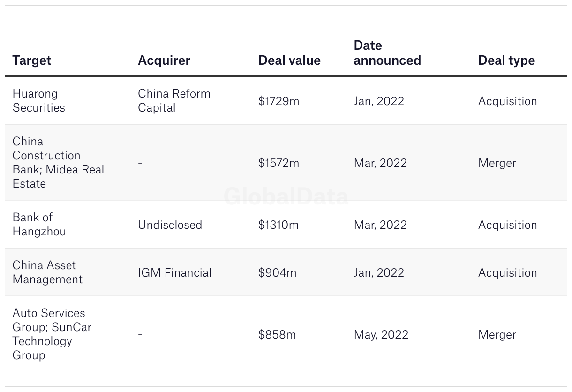Image resolution: width=572 pixels, height=392 pixels.
Task: Click the May, 2022 date cell
Action: pos(381,335)
